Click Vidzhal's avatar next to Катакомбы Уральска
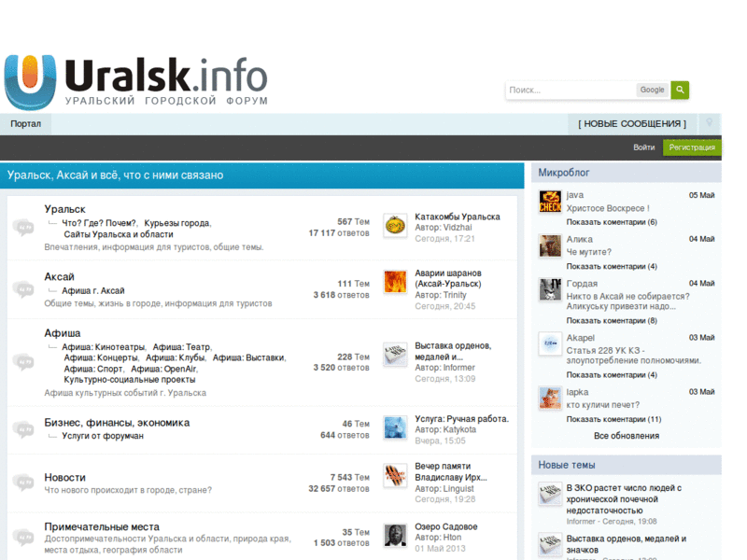Viewport: 747px width, 560px height. [x=395, y=226]
